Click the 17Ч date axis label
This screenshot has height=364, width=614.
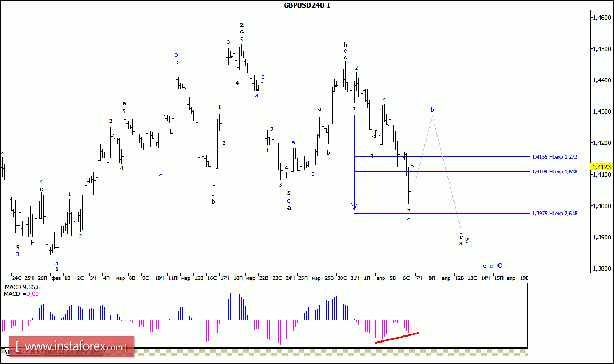[x=225, y=278]
